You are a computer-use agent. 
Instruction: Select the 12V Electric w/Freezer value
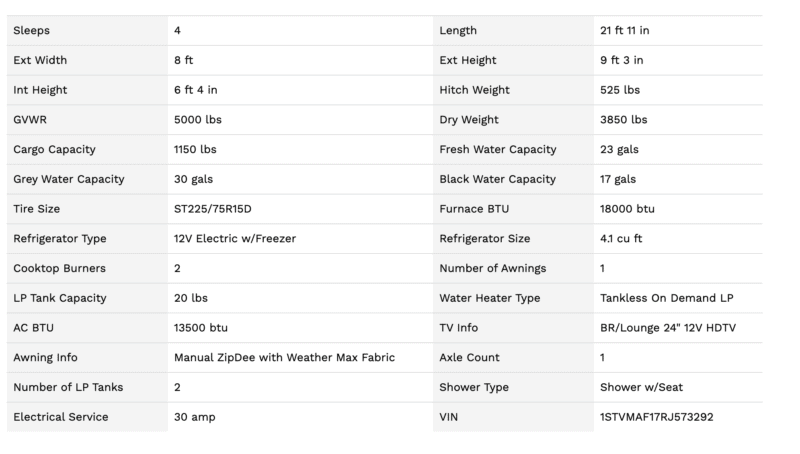[x=235, y=239]
